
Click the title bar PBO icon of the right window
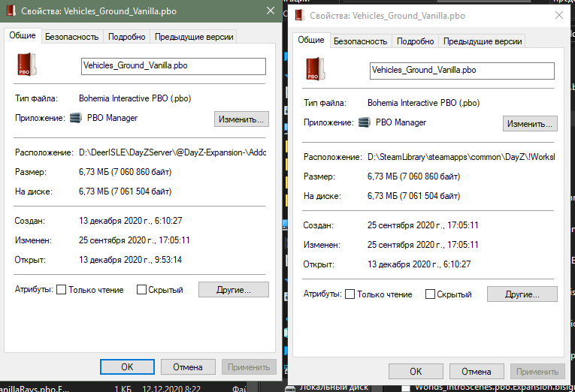[300, 15]
